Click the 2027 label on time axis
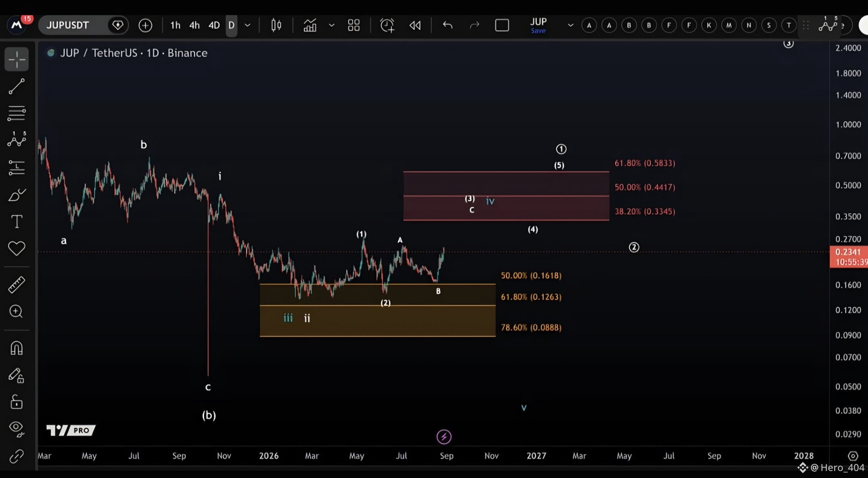868x478 pixels. point(536,456)
